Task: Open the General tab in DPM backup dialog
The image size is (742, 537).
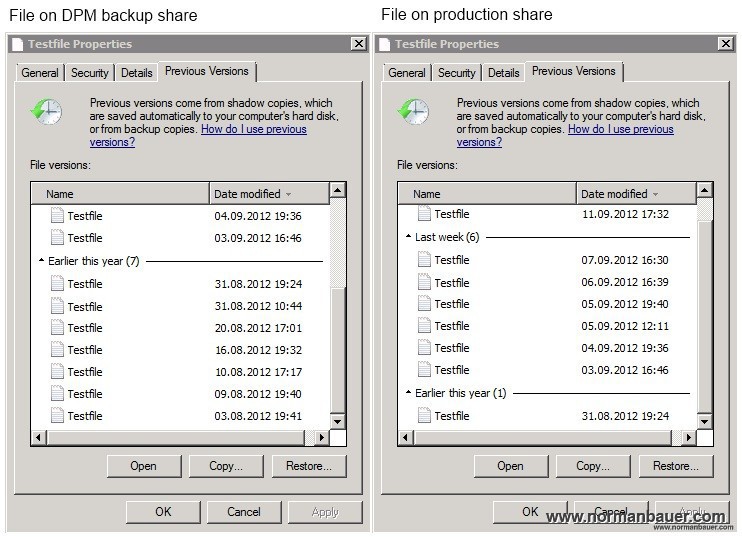Action: pyautogui.click(x=40, y=73)
